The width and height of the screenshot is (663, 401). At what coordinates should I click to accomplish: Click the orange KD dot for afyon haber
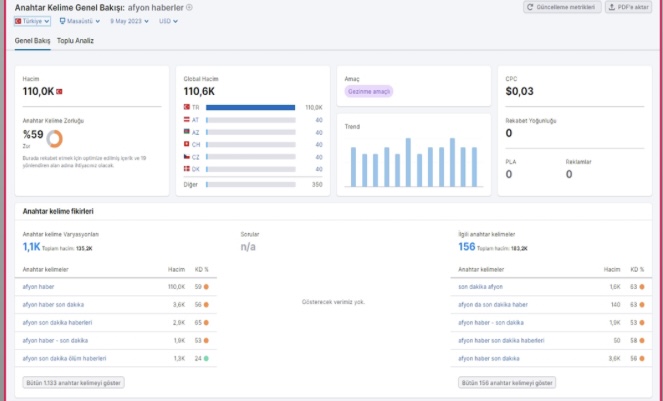(206, 287)
